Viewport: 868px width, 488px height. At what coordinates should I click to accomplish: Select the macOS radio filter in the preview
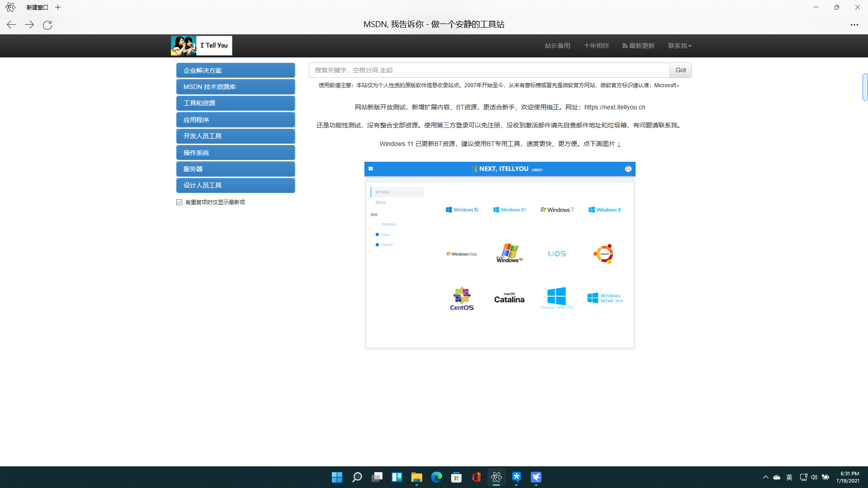click(x=378, y=244)
